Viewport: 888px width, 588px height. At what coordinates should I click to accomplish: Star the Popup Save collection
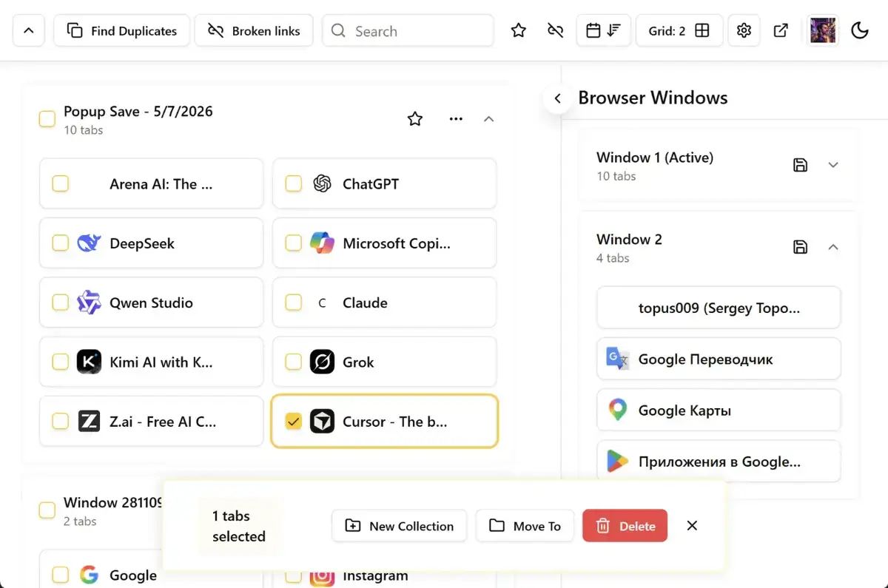415,119
